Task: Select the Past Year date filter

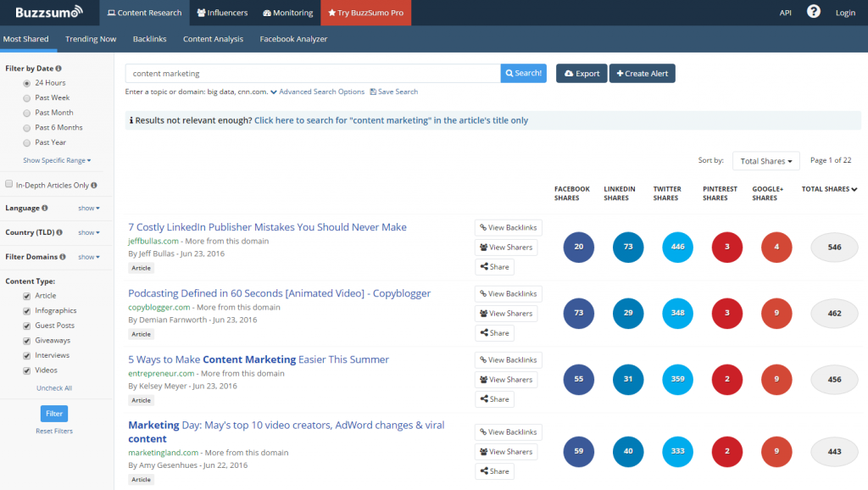Action: (x=26, y=143)
